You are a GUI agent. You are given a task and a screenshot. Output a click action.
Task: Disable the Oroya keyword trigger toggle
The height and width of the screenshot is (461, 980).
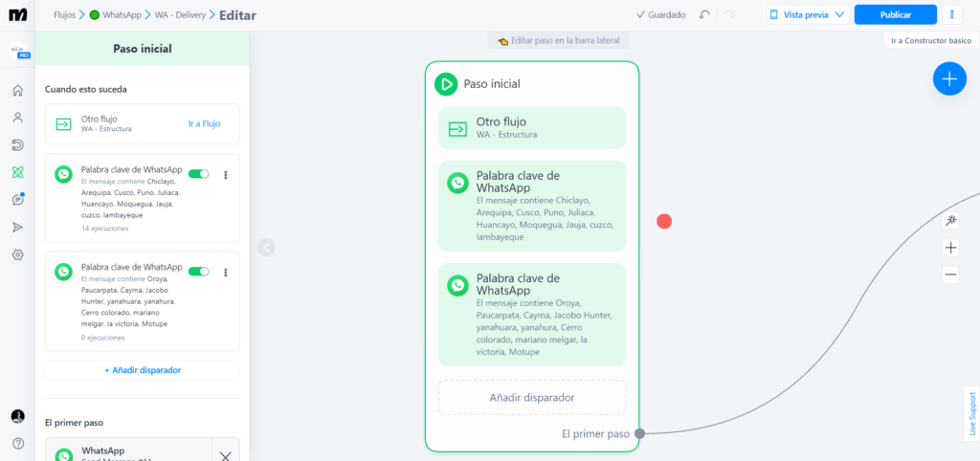coord(199,272)
